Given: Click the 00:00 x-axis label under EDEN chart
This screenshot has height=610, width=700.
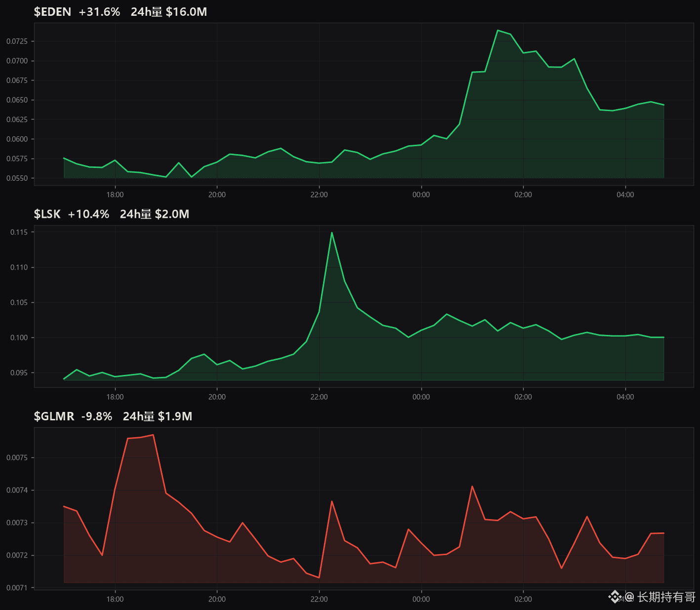Looking at the screenshot, I should pos(421,195).
